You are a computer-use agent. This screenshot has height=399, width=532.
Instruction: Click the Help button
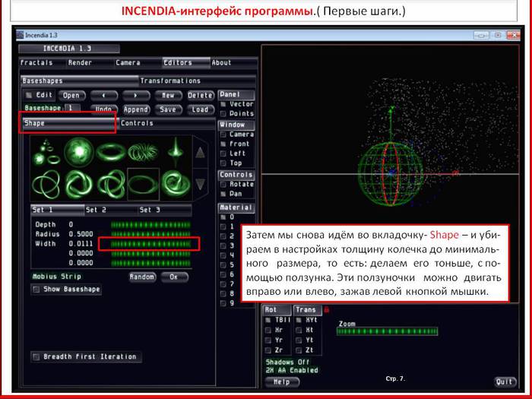pos(282,382)
